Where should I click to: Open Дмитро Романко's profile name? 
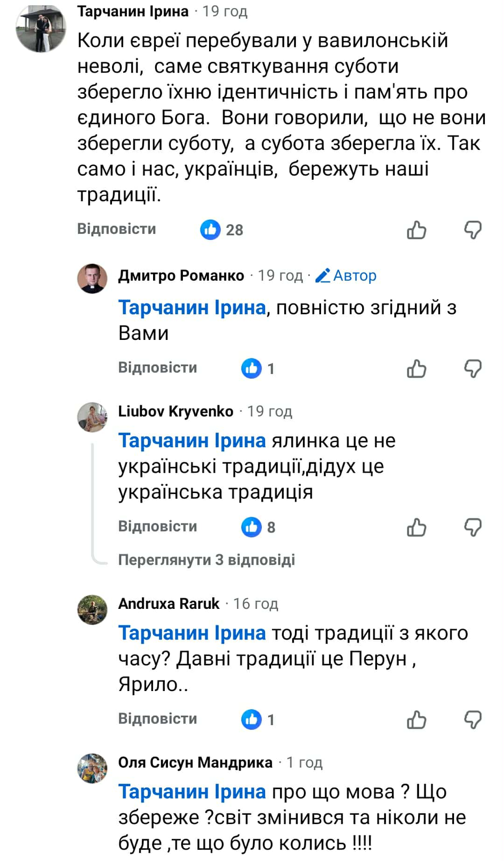coord(181,275)
